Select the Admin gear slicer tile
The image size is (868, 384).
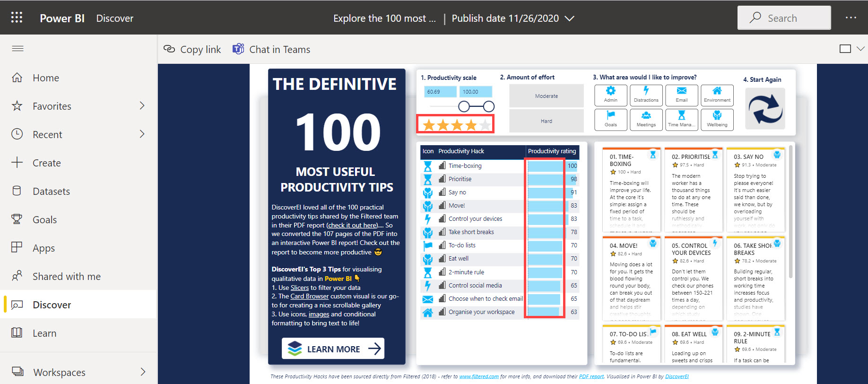(x=611, y=95)
